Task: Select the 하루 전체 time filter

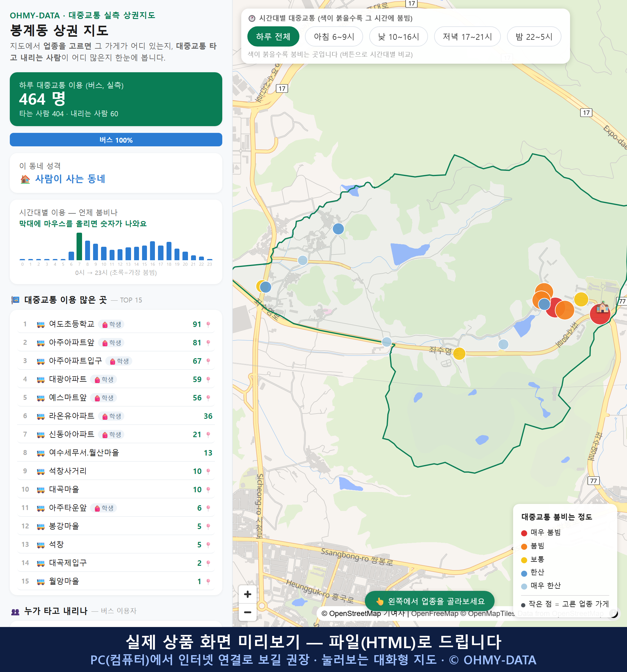Action: click(x=273, y=36)
